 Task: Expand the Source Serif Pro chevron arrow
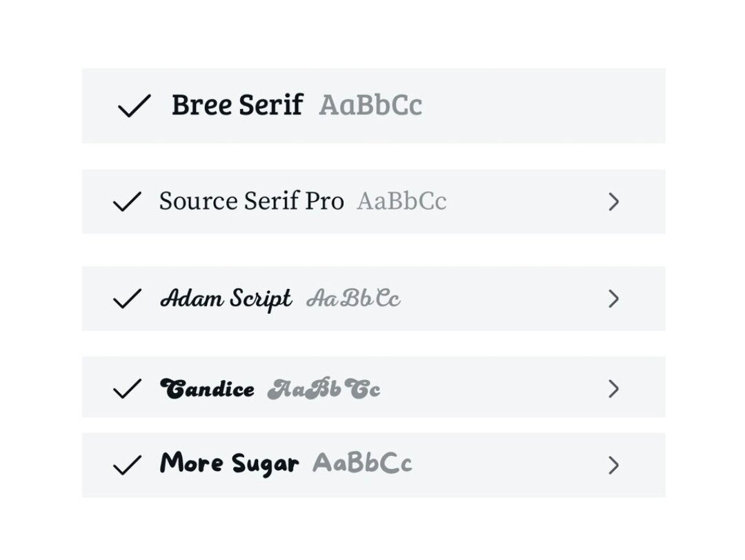(x=613, y=201)
